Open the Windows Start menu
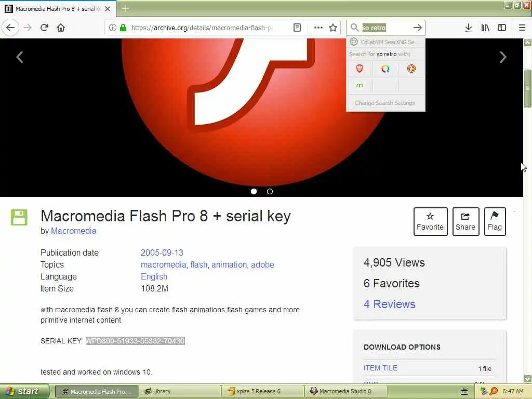Image resolution: width=532 pixels, height=399 pixels. tap(24, 392)
